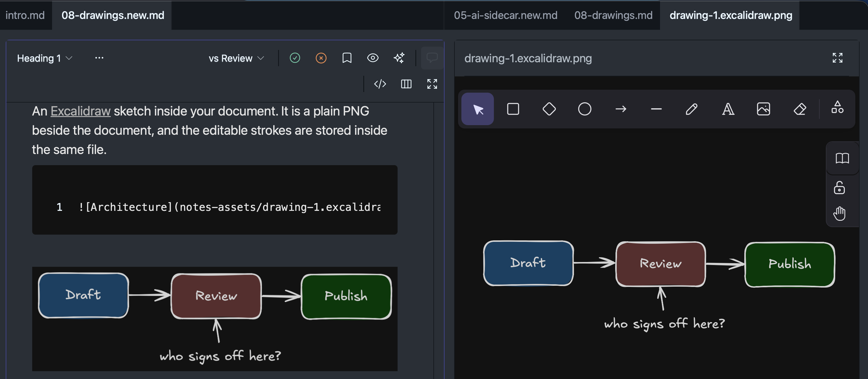
Task: Select the Eraser tool
Action: [800, 109]
